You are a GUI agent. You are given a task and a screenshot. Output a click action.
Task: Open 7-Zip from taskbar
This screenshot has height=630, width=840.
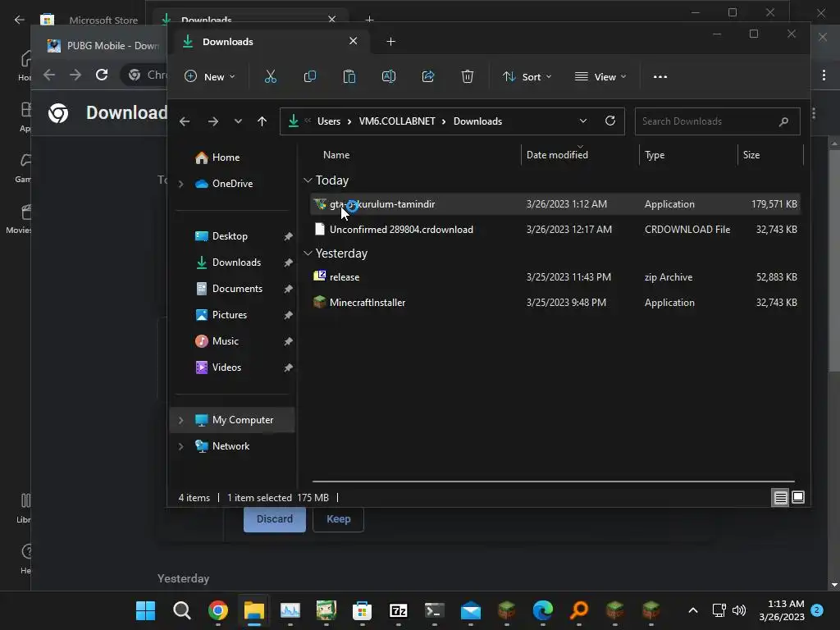[399, 610]
